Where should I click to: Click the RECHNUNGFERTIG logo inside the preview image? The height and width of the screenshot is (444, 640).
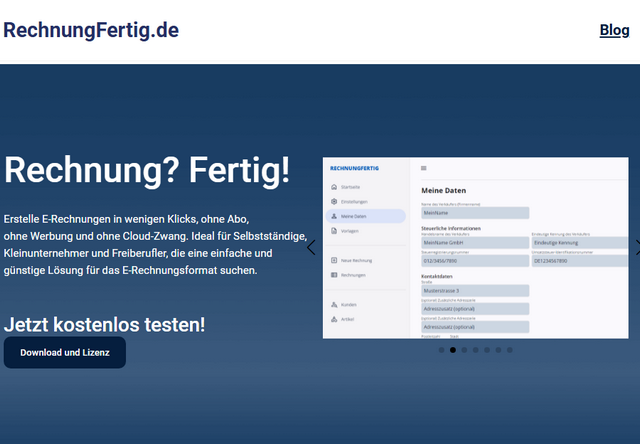(354, 168)
